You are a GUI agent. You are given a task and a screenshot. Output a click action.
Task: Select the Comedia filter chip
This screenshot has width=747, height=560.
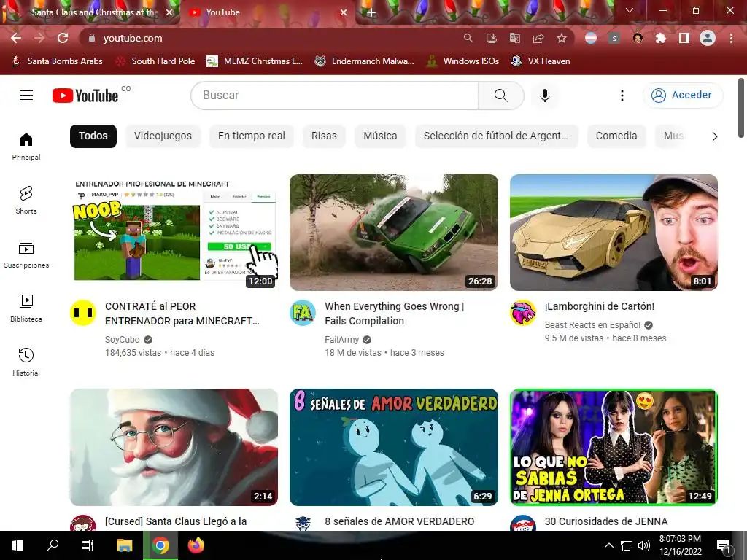tap(616, 136)
